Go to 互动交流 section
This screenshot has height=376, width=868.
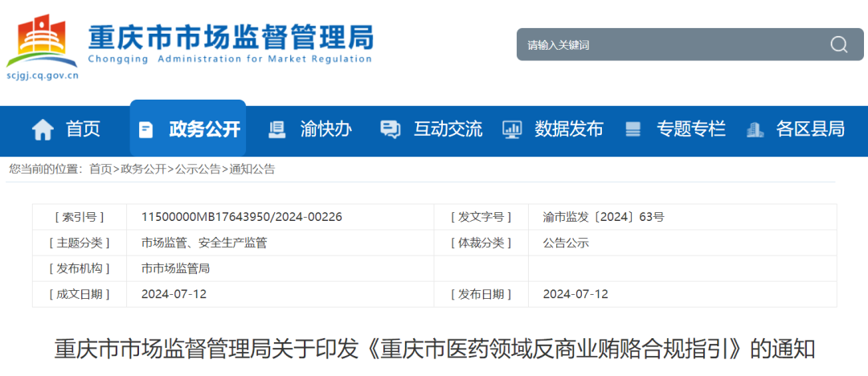448,129
